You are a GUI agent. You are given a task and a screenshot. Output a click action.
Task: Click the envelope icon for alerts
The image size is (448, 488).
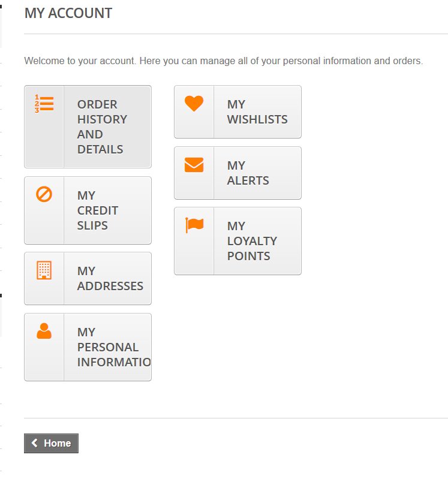pyautogui.click(x=194, y=165)
